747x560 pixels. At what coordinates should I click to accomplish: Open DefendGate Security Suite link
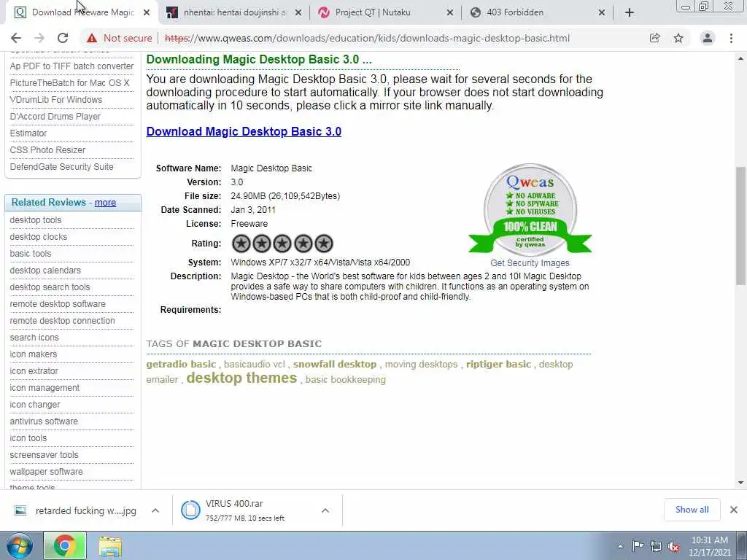pyautogui.click(x=61, y=167)
